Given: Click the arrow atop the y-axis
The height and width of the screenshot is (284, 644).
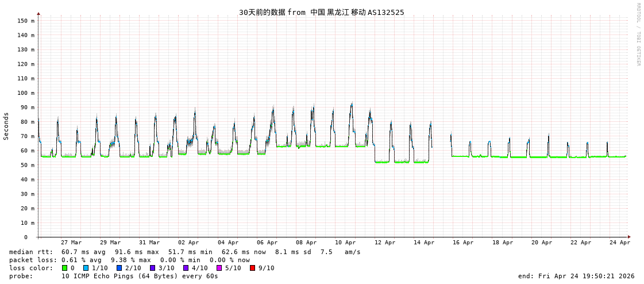Looking at the screenshot, I should pos(38,13).
